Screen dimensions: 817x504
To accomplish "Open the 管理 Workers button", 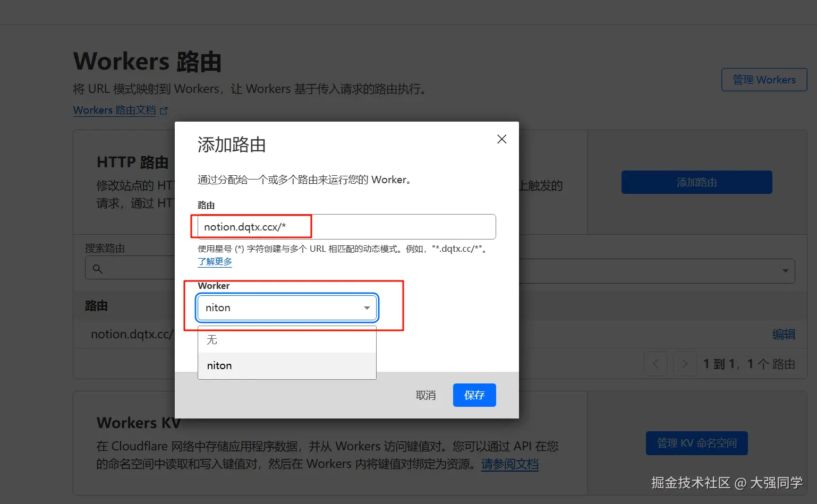I will (764, 80).
